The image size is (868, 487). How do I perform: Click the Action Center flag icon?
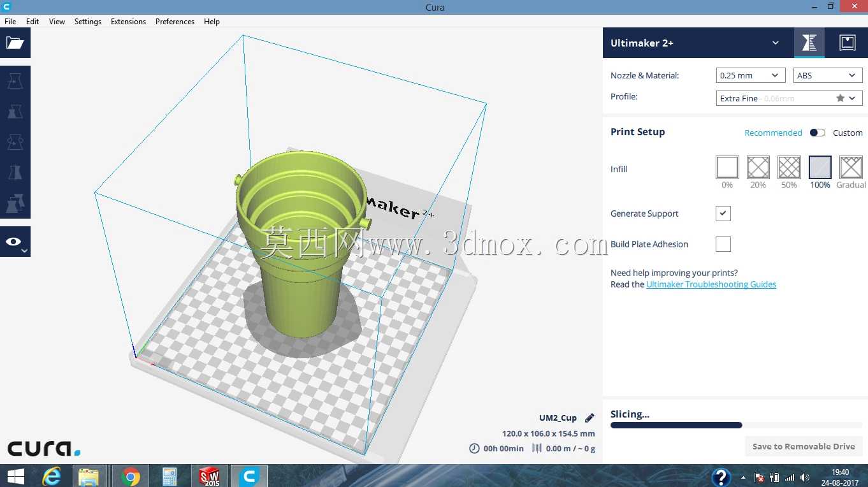point(759,477)
